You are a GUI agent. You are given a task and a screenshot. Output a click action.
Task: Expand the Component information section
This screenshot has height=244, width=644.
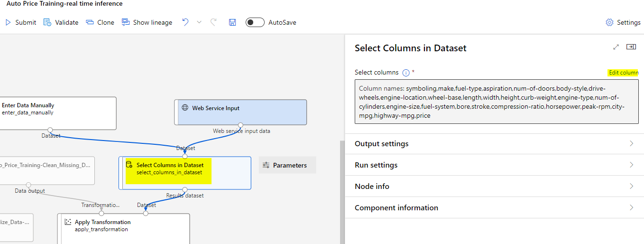pyautogui.click(x=494, y=208)
